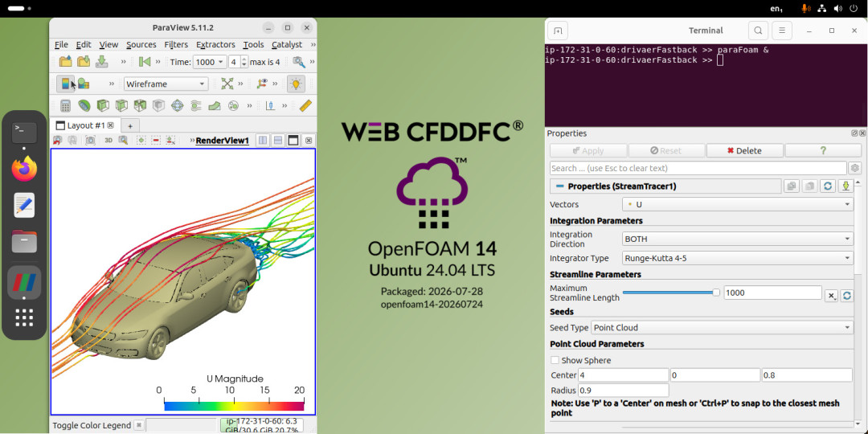The height and width of the screenshot is (434, 868).
Task: Click the Save Data download-tray icon
Action: [x=102, y=61]
